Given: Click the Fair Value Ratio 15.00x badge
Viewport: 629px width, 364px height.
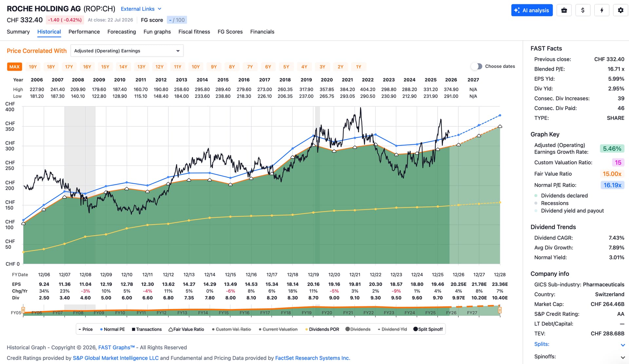Looking at the screenshot, I should (612, 174).
